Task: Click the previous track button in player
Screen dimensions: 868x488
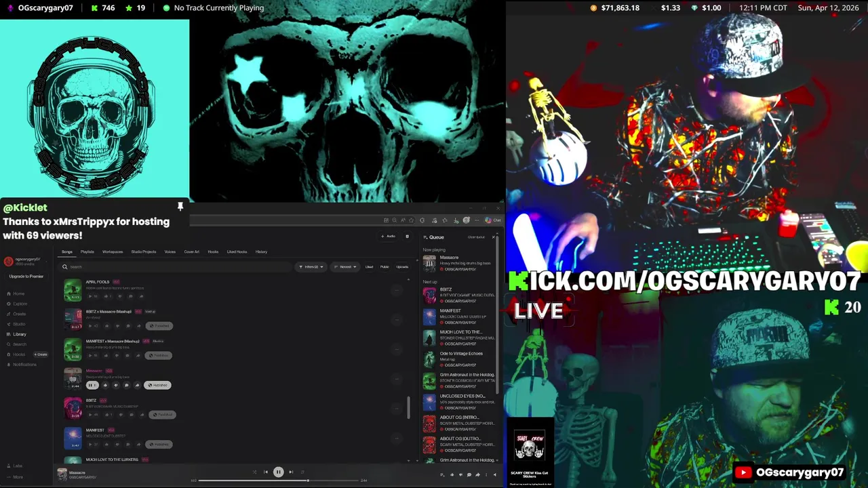Action: tap(266, 472)
